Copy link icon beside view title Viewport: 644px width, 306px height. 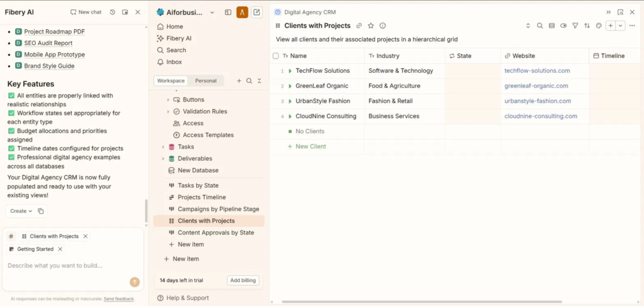359,26
